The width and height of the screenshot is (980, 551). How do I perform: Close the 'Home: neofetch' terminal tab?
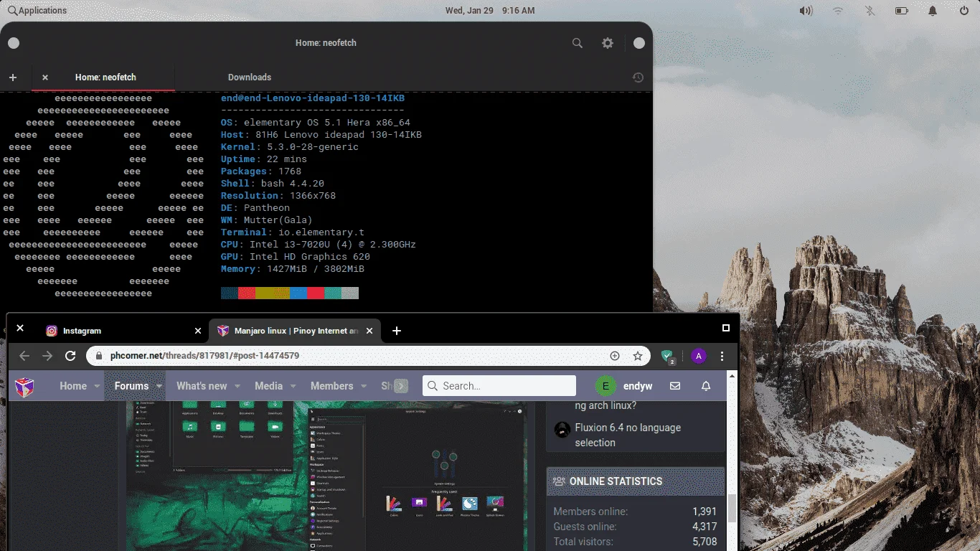pyautogui.click(x=45, y=77)
